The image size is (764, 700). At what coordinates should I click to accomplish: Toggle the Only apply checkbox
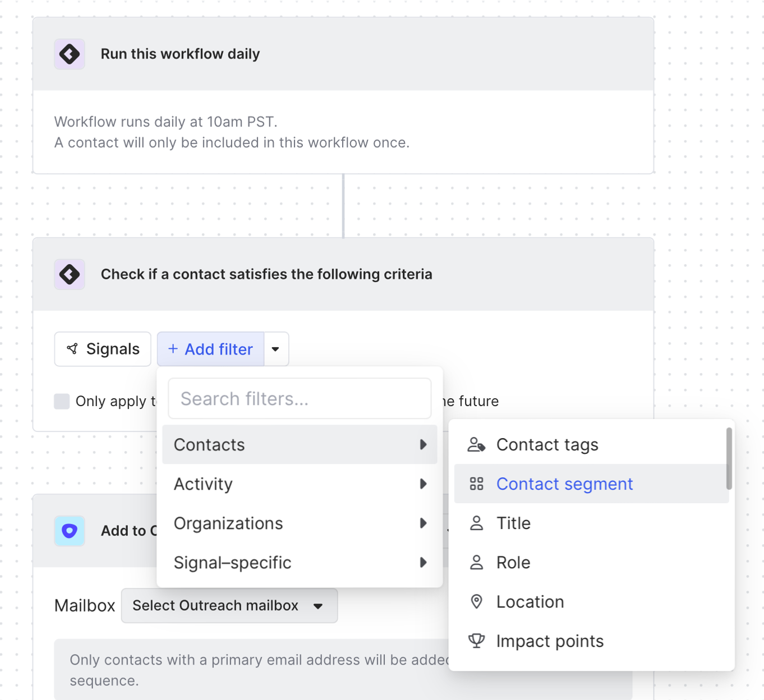(62, 401)
